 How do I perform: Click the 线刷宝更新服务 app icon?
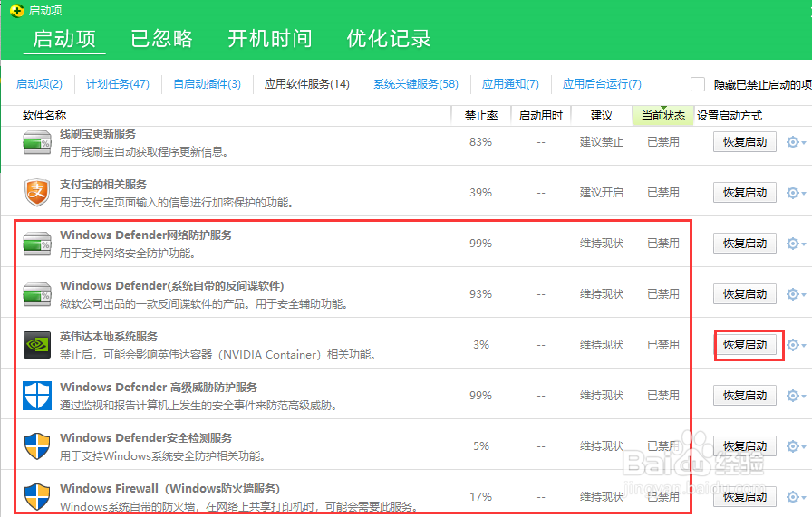[37, 142]
